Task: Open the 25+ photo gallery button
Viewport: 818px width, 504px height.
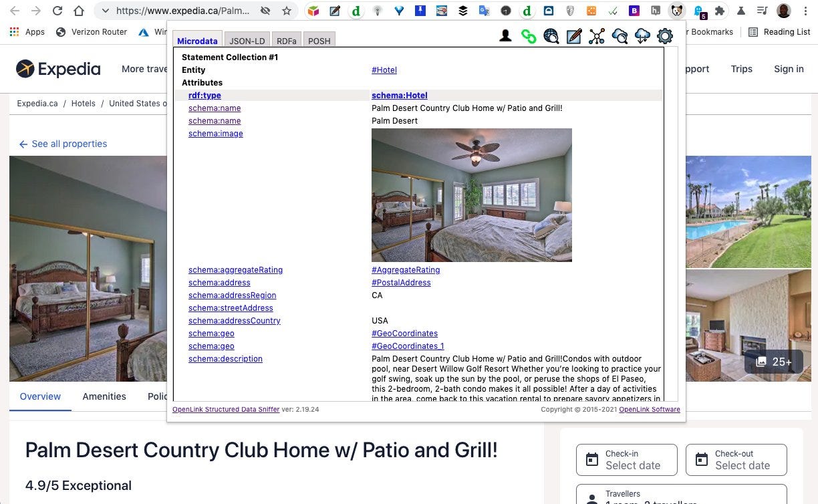Action: 774,362
